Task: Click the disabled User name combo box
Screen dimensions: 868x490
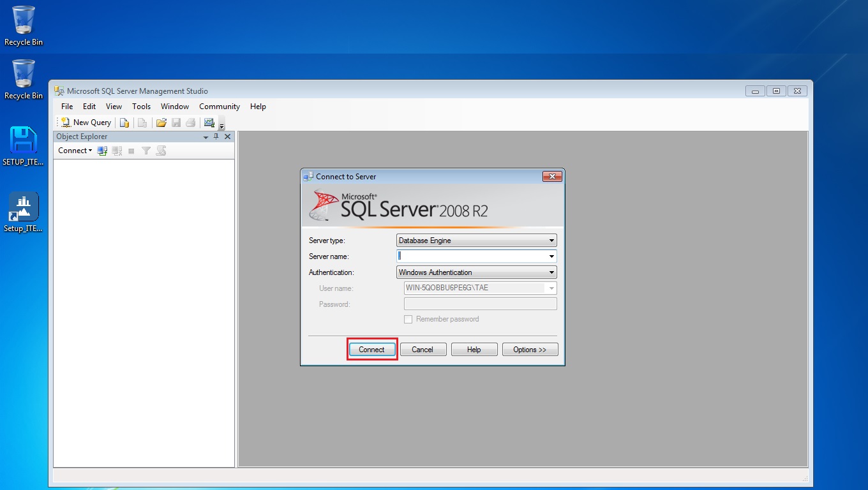Action: pyautogui.click(x=481, y=288)
